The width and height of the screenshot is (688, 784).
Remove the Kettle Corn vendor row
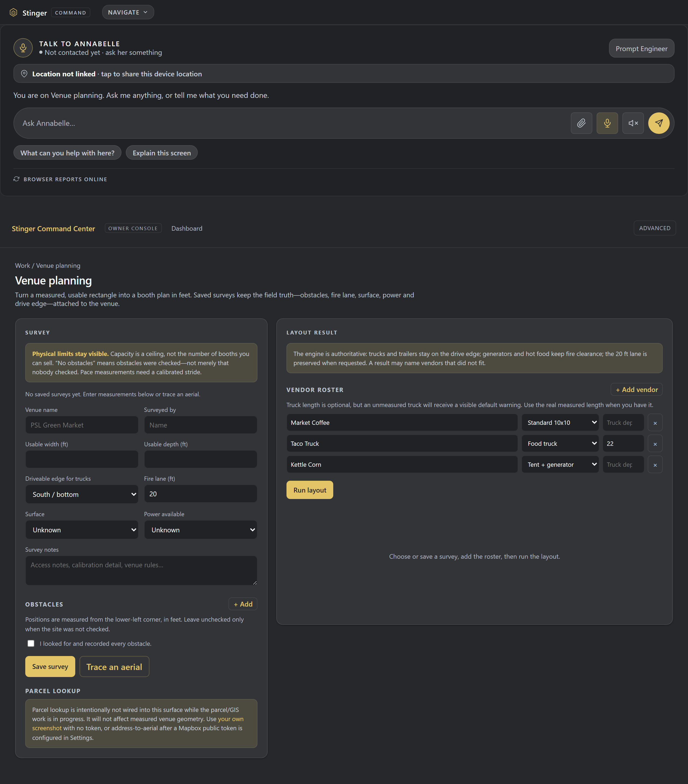(655, 465)
